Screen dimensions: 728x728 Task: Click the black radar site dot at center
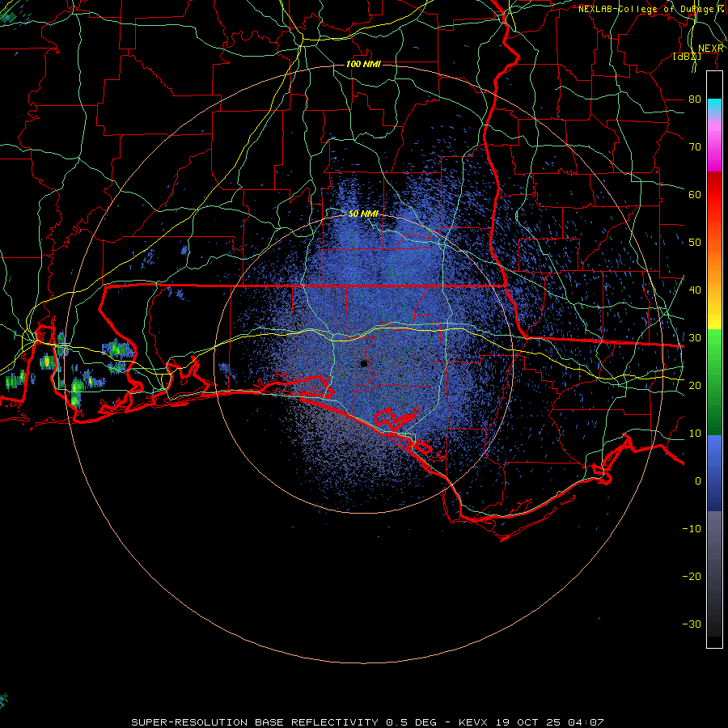tap(363, 363)
